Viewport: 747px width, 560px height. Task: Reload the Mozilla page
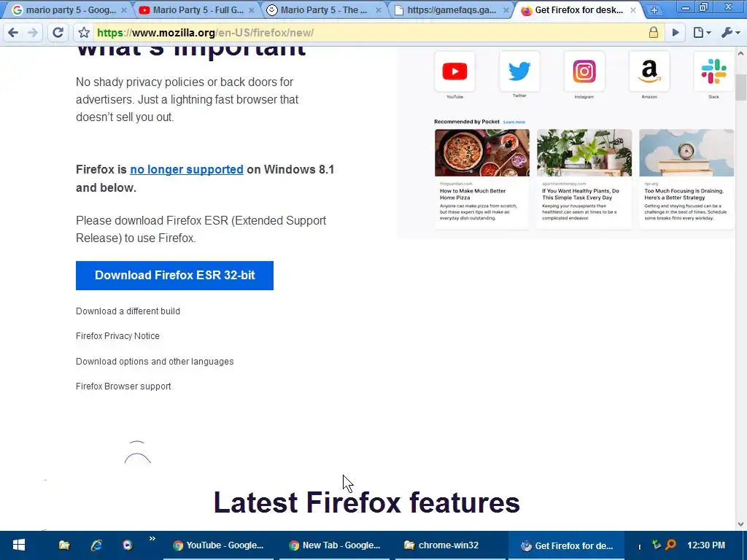click(58, 32)
